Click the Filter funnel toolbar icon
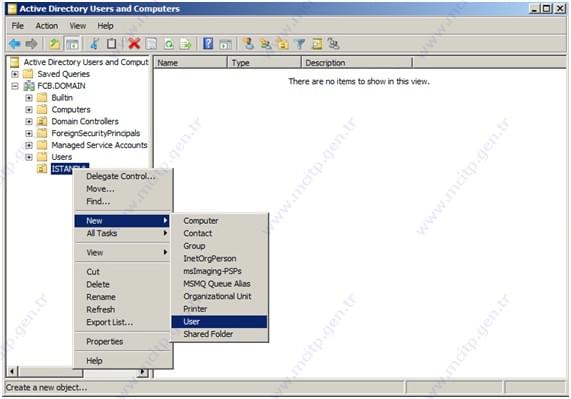This screenshot has width=571, height=399. click(x=300, y=44)
